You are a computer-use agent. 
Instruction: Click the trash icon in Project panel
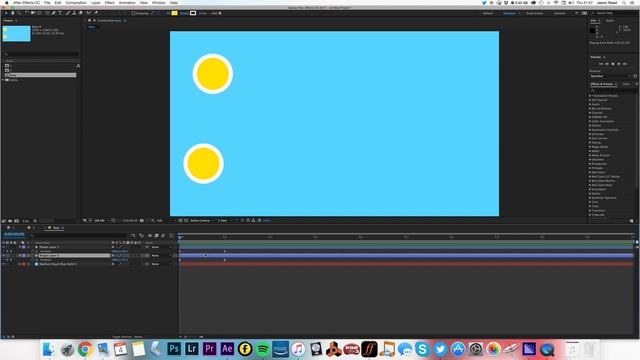point(35,221)
